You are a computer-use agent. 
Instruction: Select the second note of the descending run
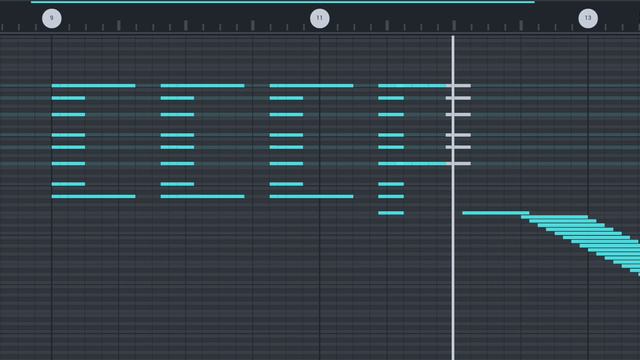pos(554,217)
